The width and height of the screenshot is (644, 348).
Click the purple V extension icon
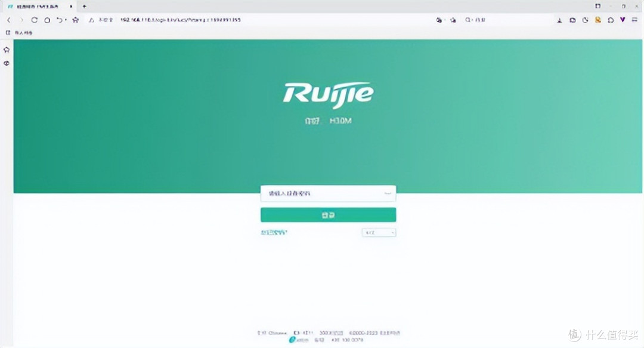623,19
